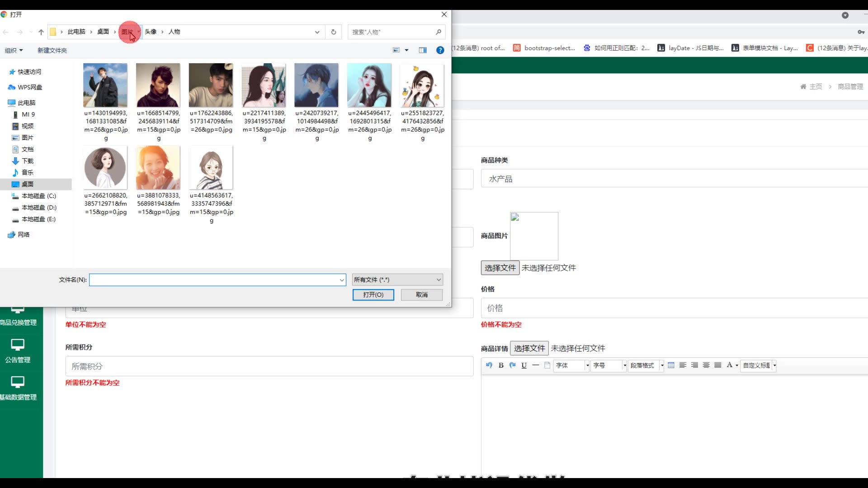This screenshot has width=868, height=488.
Task: Insert horizontal line icon in editor
Action: coord(536,365)
